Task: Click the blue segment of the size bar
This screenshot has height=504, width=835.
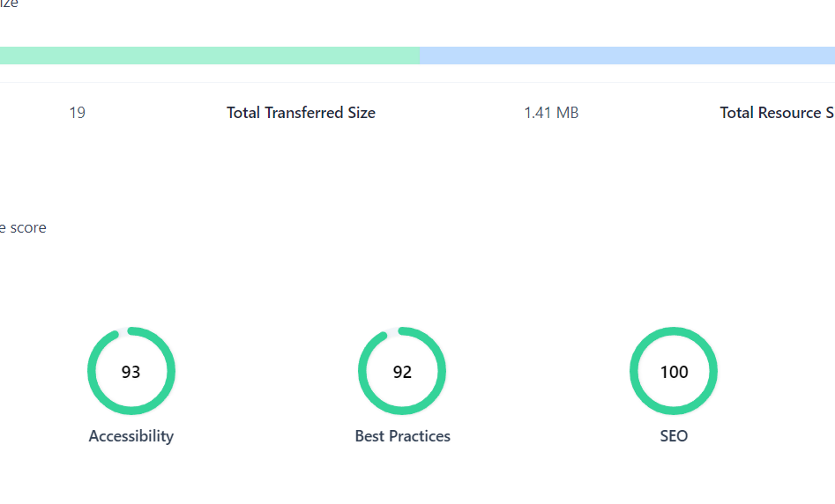Action: pyautogui.click(x=626, y=56)
